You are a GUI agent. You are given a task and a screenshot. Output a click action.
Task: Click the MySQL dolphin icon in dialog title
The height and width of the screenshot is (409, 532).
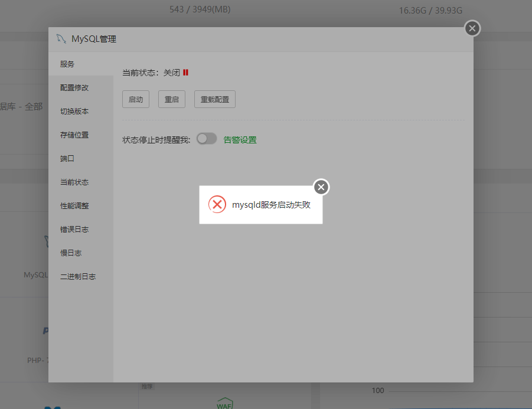(61, 39)
